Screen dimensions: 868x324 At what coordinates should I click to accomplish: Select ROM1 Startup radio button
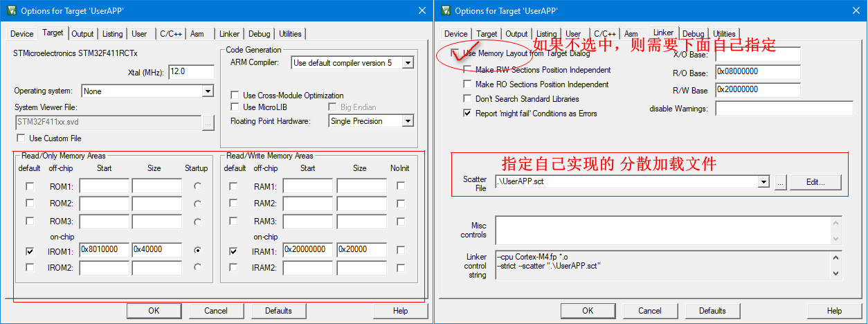[198, 186]
